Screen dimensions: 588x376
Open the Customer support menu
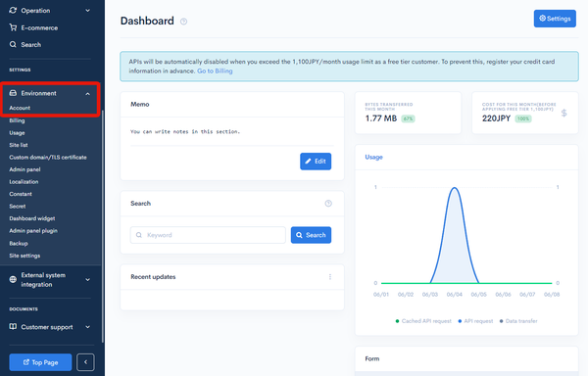tap(50, 327)
